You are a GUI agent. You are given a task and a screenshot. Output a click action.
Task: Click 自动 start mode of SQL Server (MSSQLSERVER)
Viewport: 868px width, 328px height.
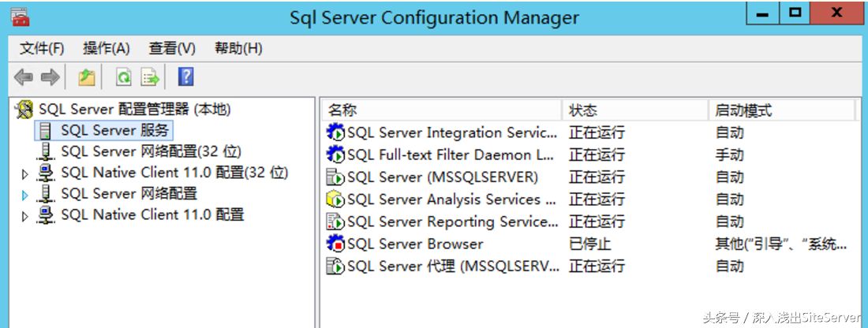(729, 177)
